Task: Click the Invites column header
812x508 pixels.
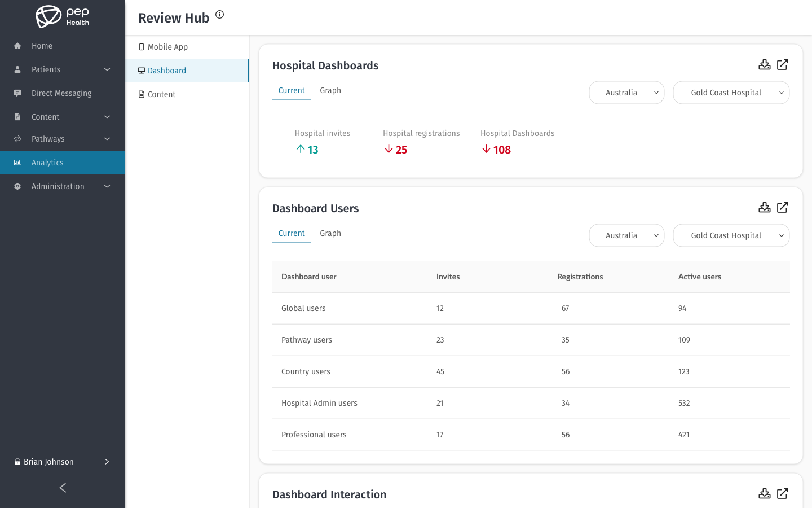Action: [448, 277]
